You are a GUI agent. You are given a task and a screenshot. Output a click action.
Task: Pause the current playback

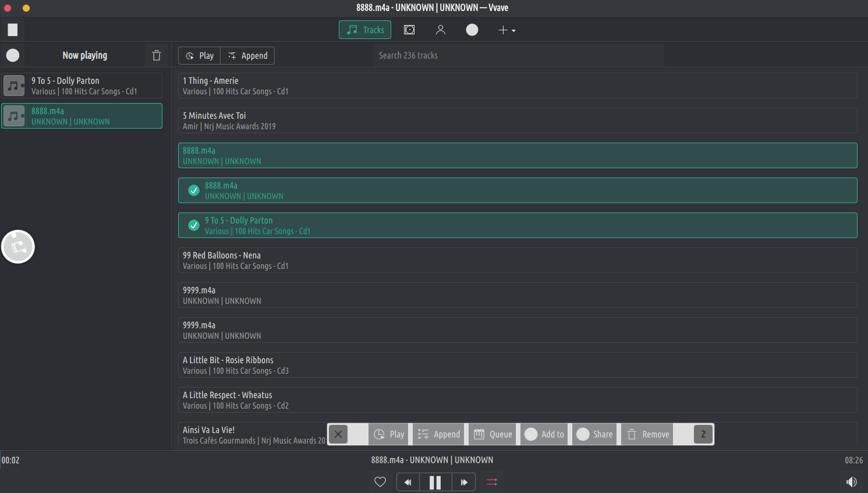point(435,482)
